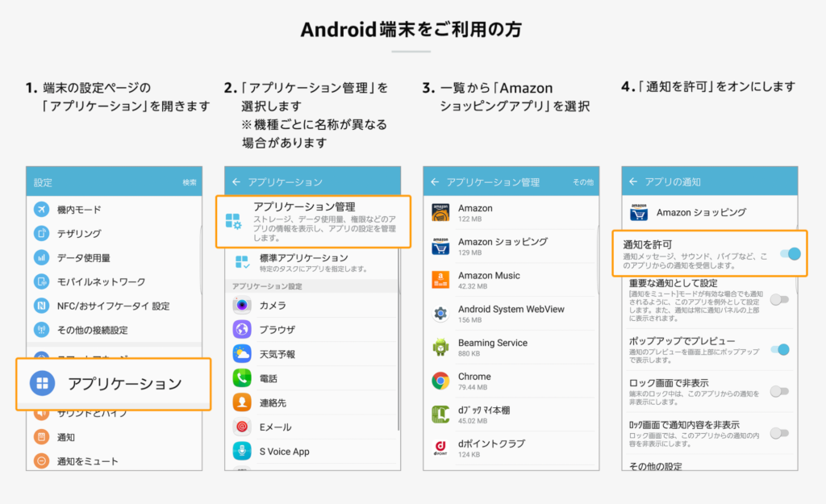Open the アプリケーション grid icon in 設定
The image size is (826, 504).
tap(43, 383)
